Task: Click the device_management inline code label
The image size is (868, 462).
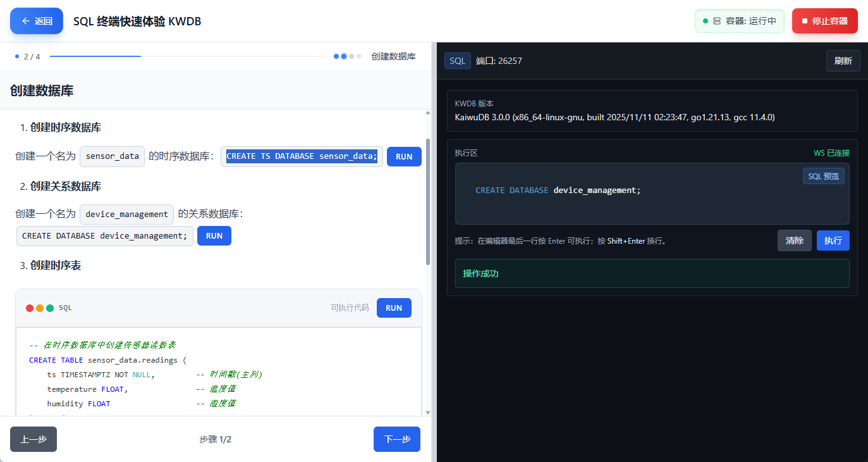Action: click(127, 214)
